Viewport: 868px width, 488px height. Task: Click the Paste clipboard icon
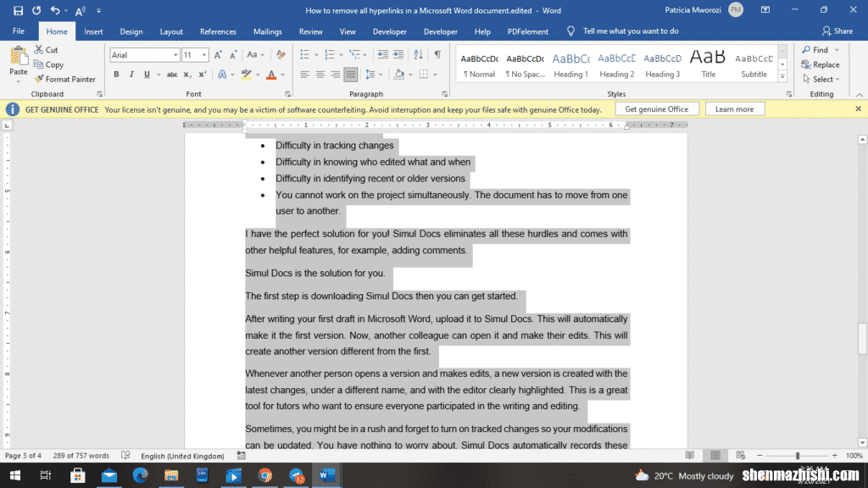click(x=19, y=57)
